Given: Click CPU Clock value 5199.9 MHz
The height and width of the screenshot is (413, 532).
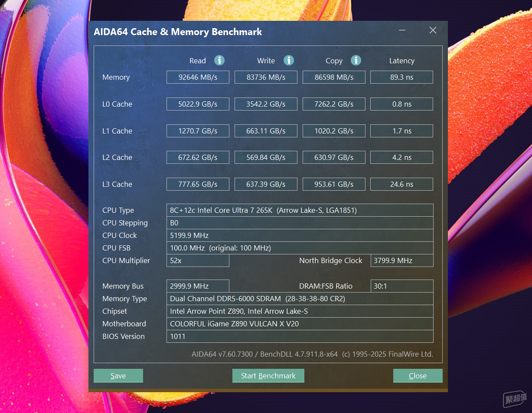Looking at the screenshot, I should point(300,235).
